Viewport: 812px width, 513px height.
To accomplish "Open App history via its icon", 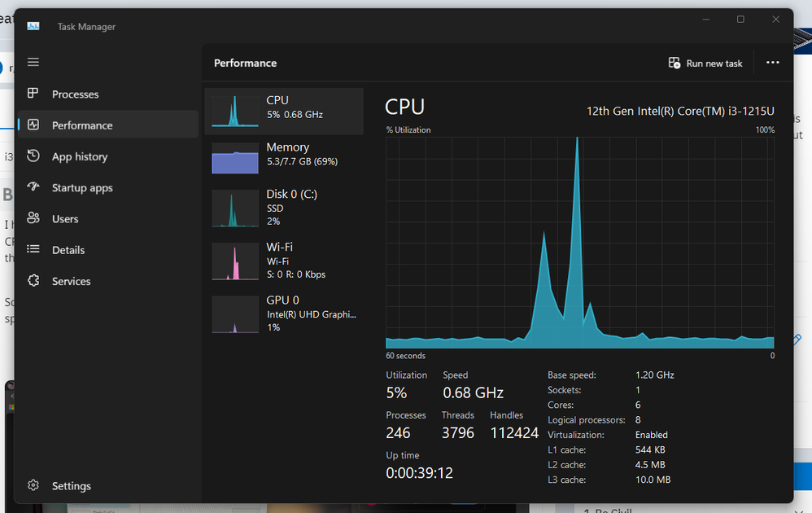I will [x=33, y=156].
